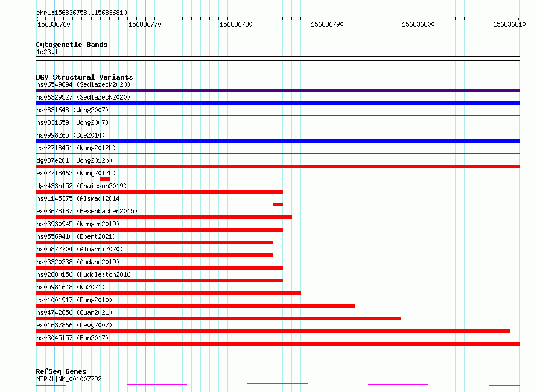Click ruler position 156836800
The height and width of the screenshot is (392, 537).
point(418,24)
